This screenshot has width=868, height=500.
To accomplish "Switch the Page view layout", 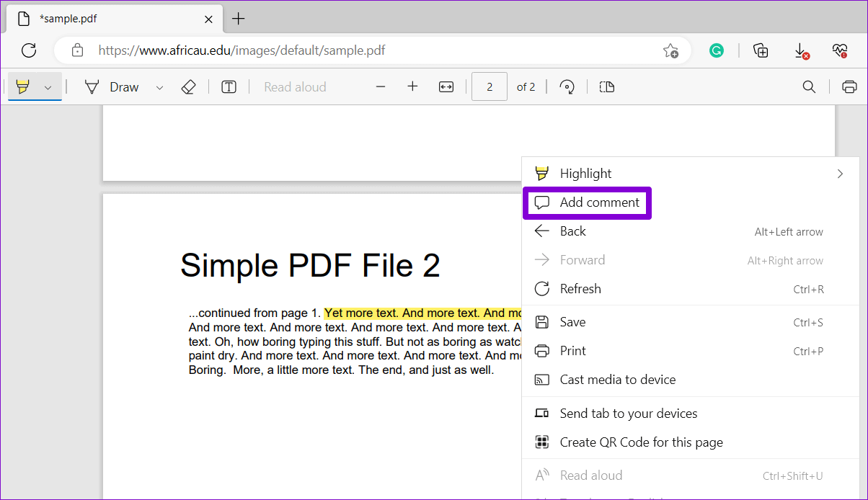I will click(x=607, y=87).
